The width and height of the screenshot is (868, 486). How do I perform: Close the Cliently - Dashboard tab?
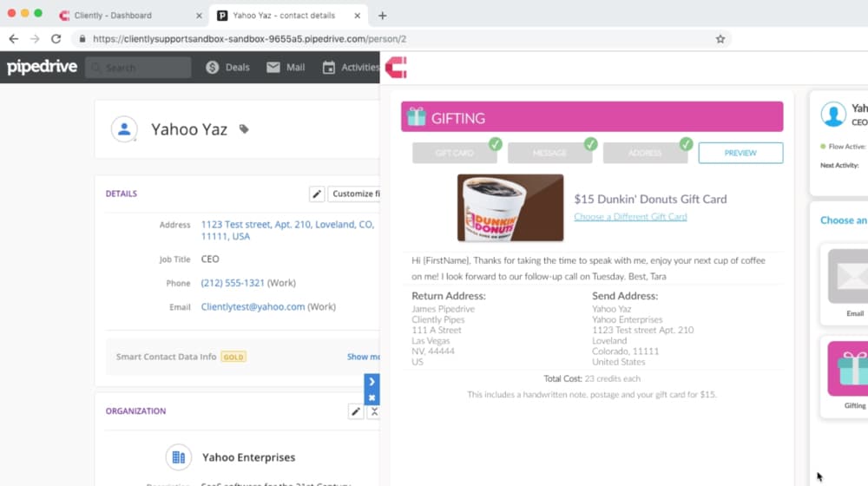point(200,16)
